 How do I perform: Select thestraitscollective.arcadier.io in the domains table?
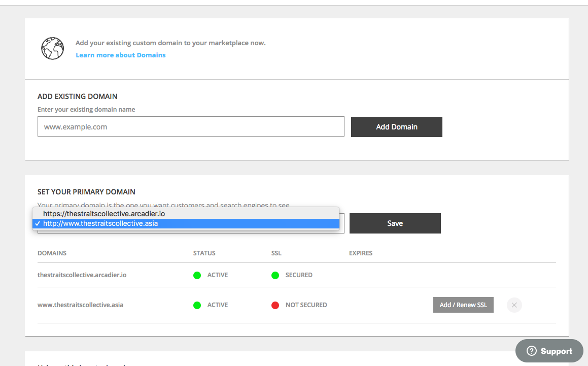(x=82, y=275)
